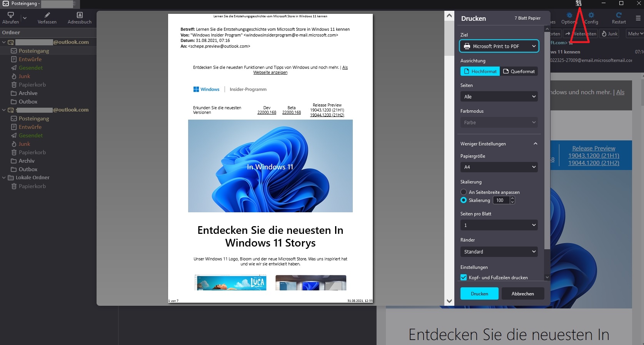This screenshot has height=345, width=644.
Task: Open the Adressbuch address book
Action: [80, 18]
